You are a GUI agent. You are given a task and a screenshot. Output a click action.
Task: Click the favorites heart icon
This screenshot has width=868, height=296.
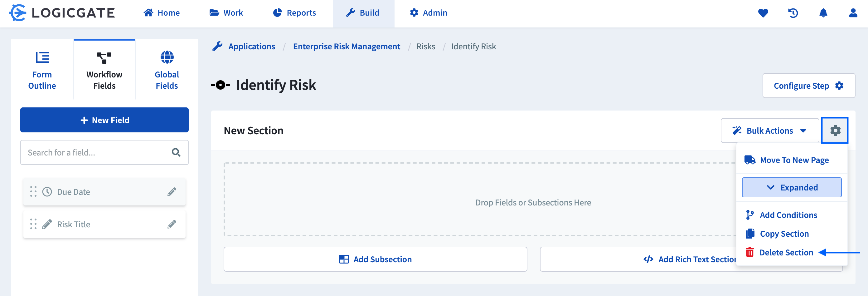click(x=763, y=13)
